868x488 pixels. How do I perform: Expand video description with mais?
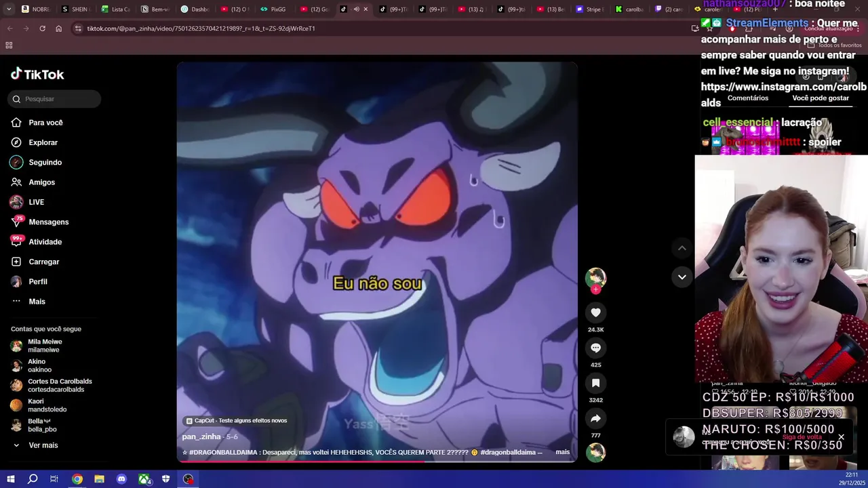point(562,452)
